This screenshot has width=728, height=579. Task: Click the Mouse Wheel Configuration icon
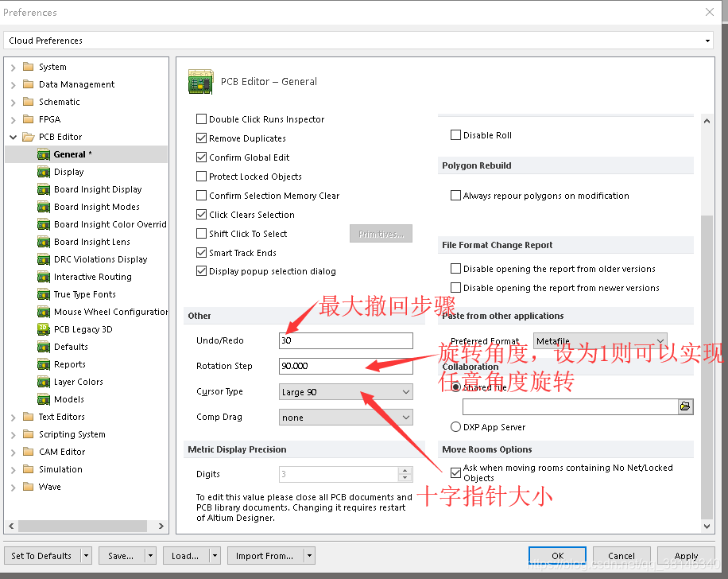pyautogui.click(x=44, y=312)
